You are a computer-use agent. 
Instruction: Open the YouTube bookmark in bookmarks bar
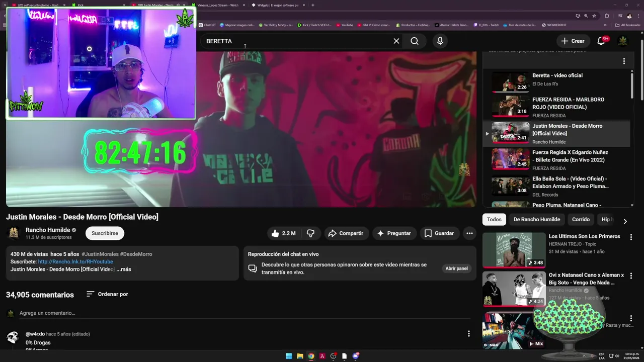click(x=345, y=25)
